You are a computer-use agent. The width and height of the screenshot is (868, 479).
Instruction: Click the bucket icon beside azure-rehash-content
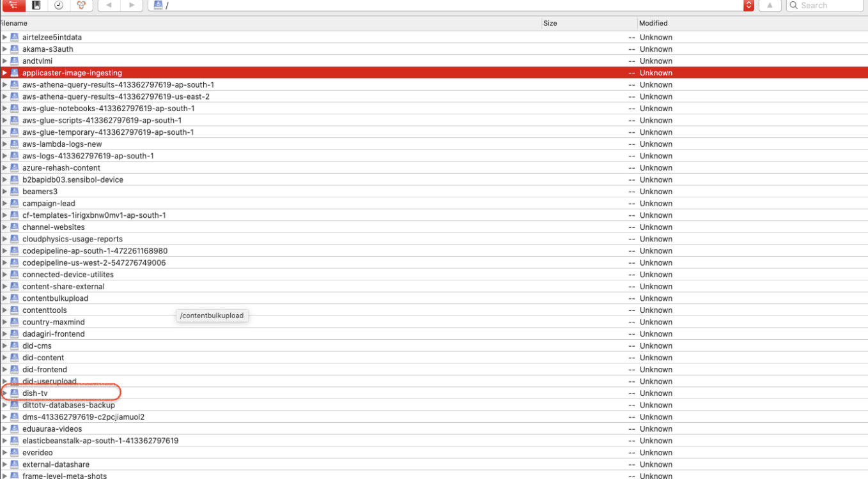click(x=14, y=167)
